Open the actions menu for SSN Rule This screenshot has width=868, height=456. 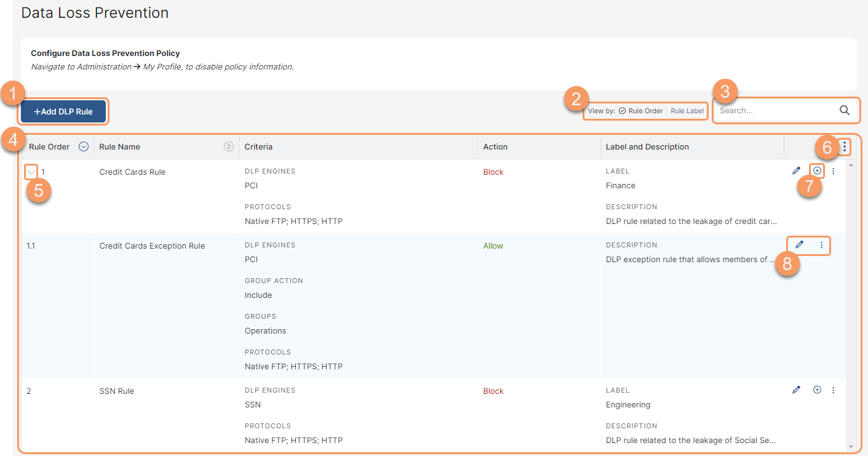pyautogui.click(x=833, y=390)
